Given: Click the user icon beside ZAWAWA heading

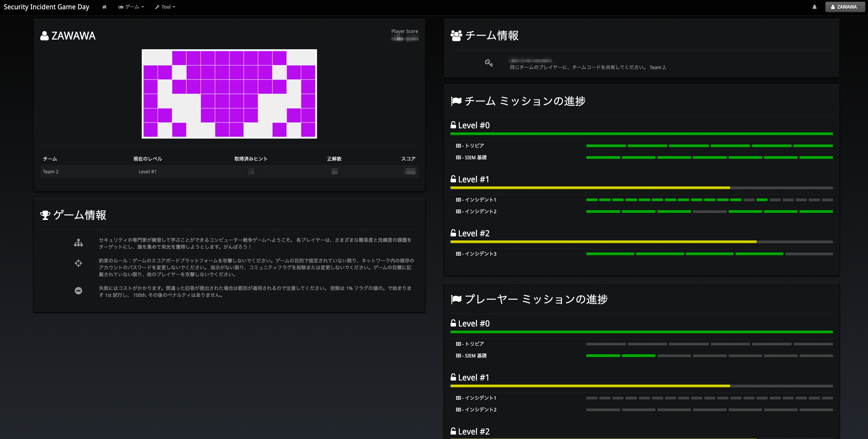Looking at the screenshot, I should [44, 36].
